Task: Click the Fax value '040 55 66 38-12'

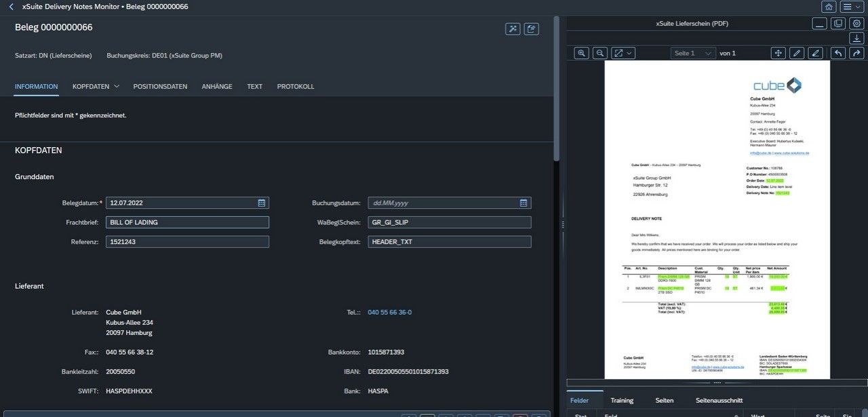Action: pos(130,353)
